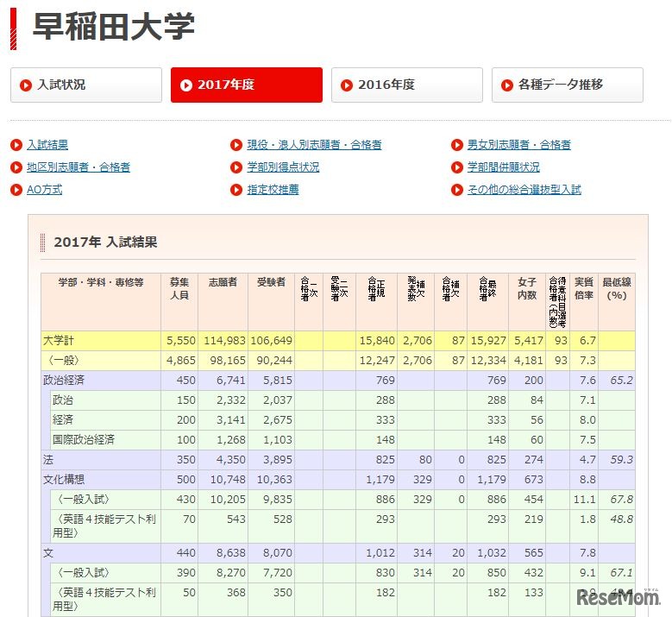Open the 男女別志願者・合格者 link
The image size is (672, 617).
click(519, 145)
